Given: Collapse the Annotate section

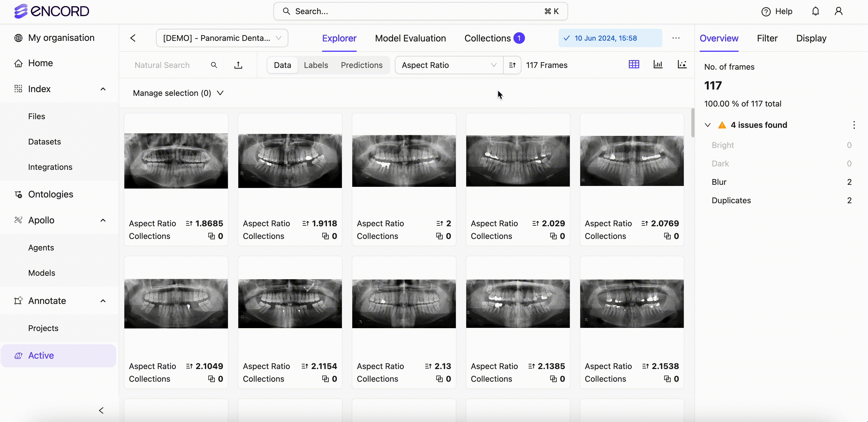Looking at the screenshot, I should pos(103,301).
